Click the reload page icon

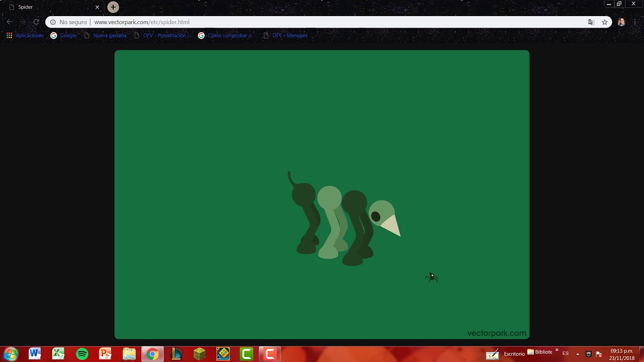tap(35, 22)
